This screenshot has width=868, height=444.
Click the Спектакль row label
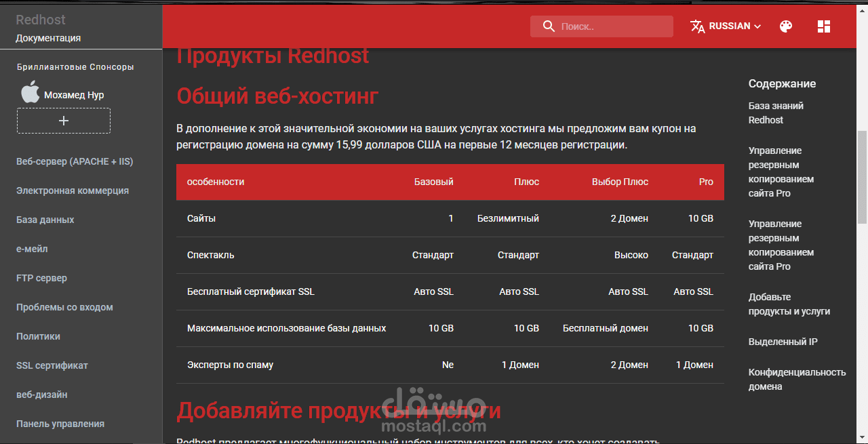(x=210, y=255)
